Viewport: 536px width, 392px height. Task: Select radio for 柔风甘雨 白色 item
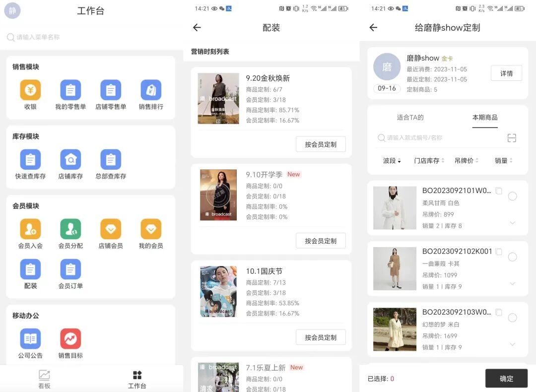click(512, 196)
